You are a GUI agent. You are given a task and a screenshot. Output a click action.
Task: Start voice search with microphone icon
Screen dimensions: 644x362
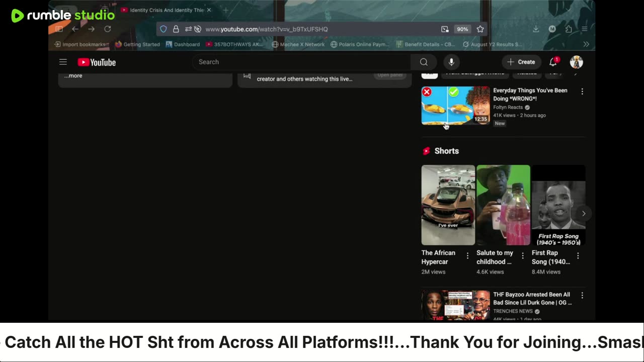coord(451,62)
